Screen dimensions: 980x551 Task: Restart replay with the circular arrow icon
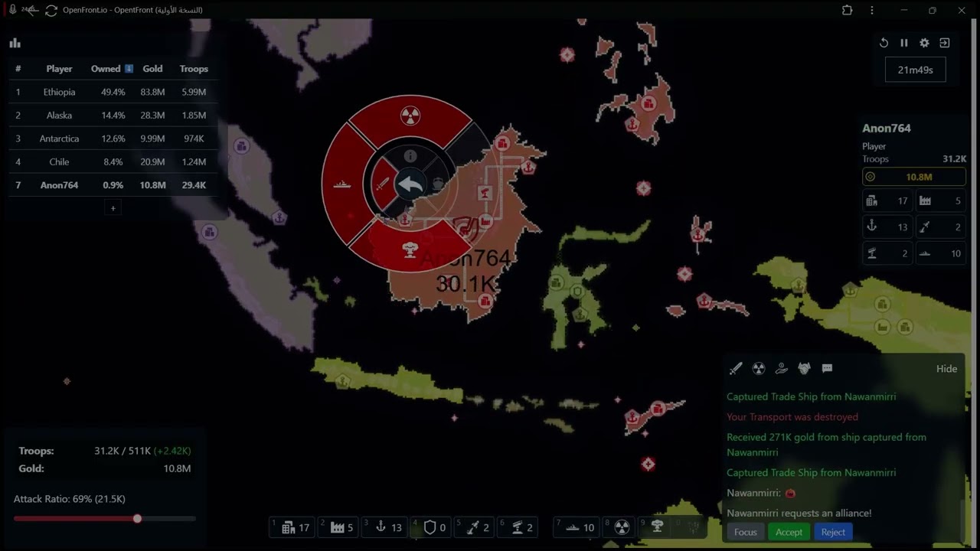(884, 43)
